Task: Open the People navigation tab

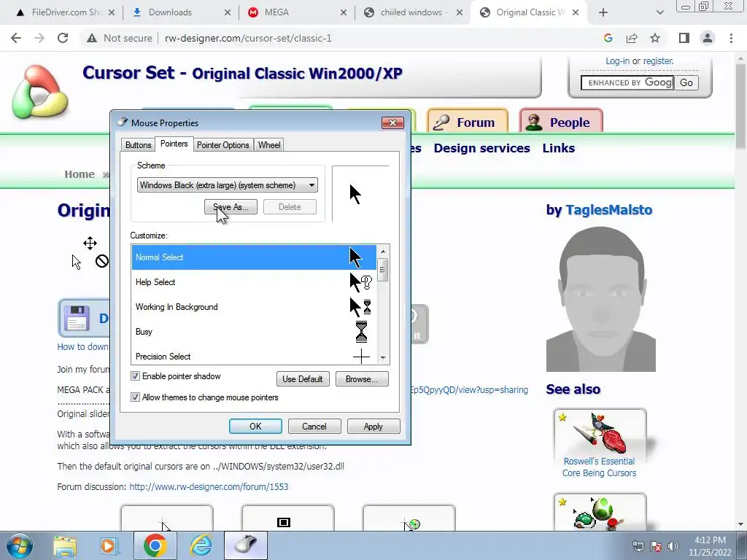Action: [561, 122]
